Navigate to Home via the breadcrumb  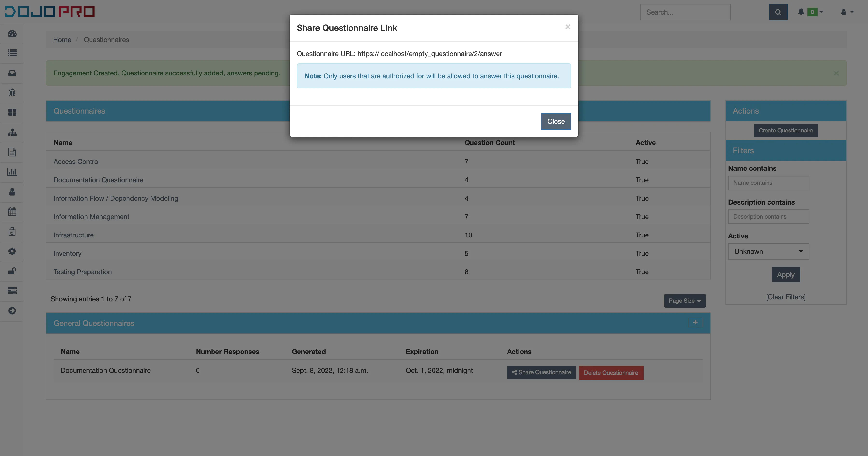(62, 39)
